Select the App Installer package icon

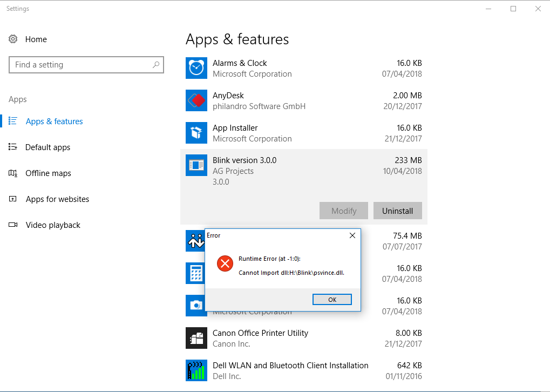click(x=196, y=133)
